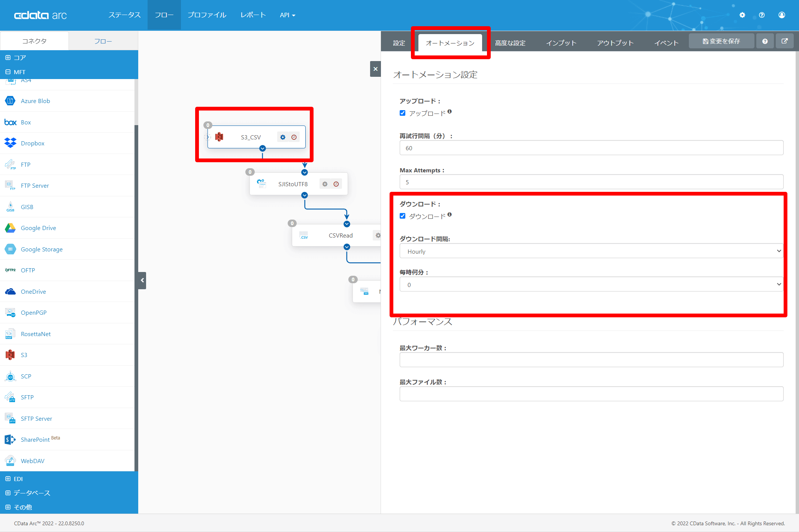Click the 最大ワーカー数 input field
The height and width of the screenshot is (532, 799).
pyautogui.click(x=591, y=360)
